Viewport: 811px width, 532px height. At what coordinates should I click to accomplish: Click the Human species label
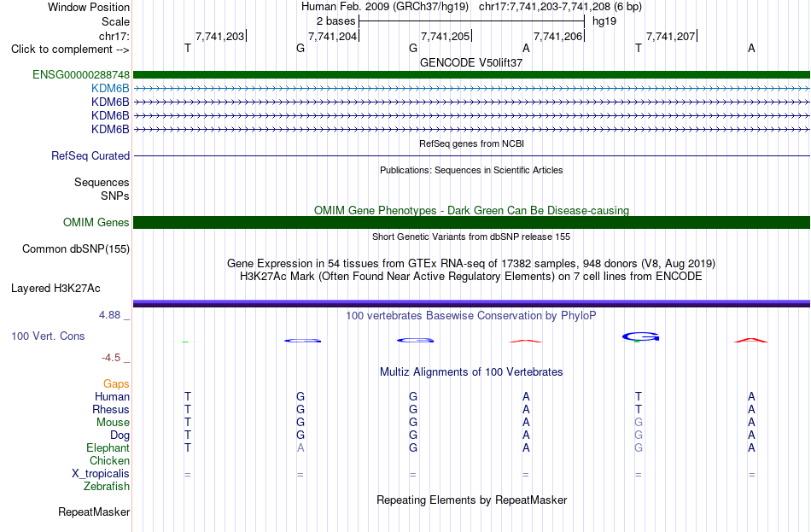point(112,397)
